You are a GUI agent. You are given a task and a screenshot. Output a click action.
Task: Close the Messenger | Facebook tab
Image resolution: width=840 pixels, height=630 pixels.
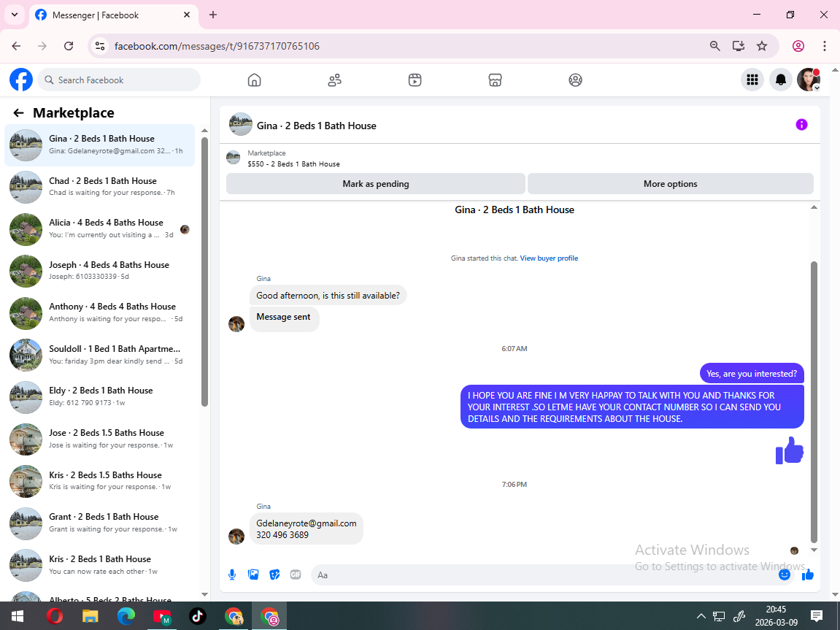coord(187,15)
